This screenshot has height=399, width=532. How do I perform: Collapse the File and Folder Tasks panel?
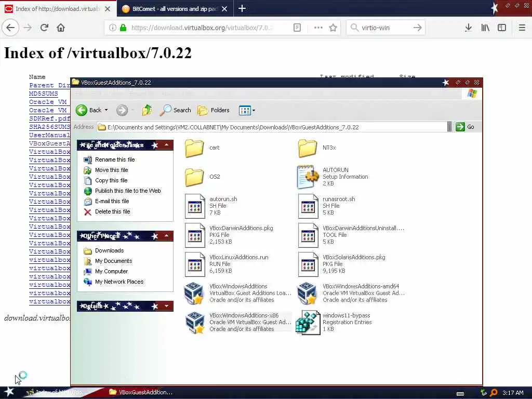[x=167, y=145]
